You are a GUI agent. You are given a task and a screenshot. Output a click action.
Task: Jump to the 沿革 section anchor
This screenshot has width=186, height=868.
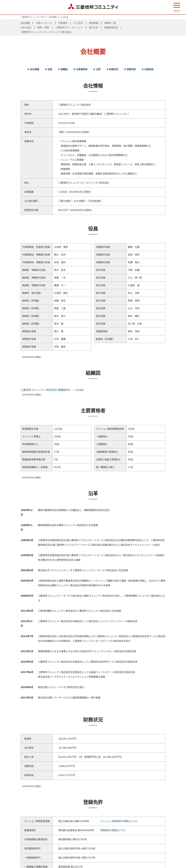pos(97,69)
